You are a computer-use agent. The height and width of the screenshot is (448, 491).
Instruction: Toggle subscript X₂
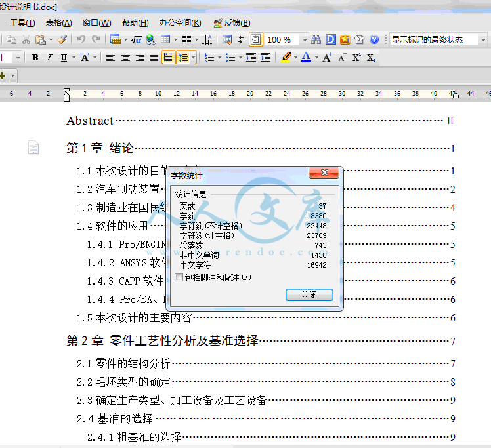click(x=371, y=58)
